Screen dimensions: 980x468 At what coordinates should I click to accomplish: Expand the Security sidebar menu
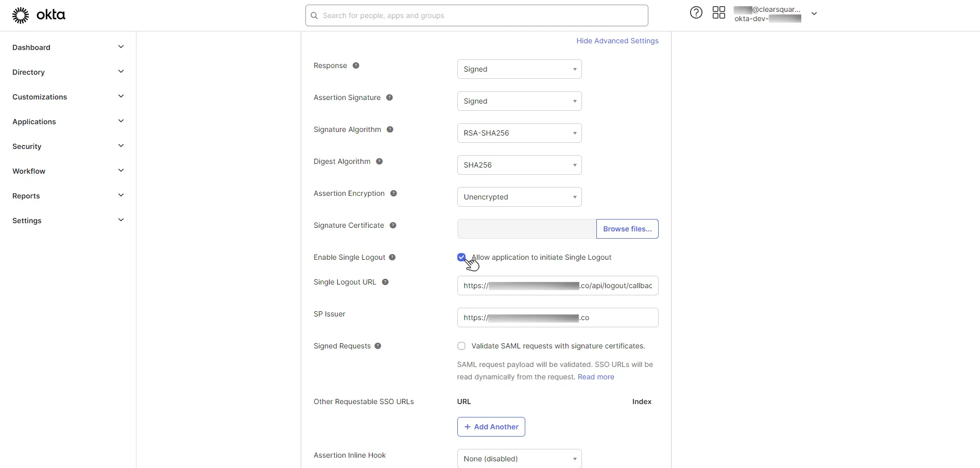click(x=68, y=146)
